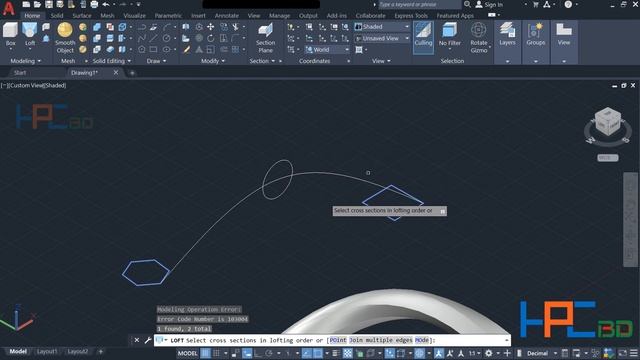Click the keyword search input field

[x=419, y=4]
